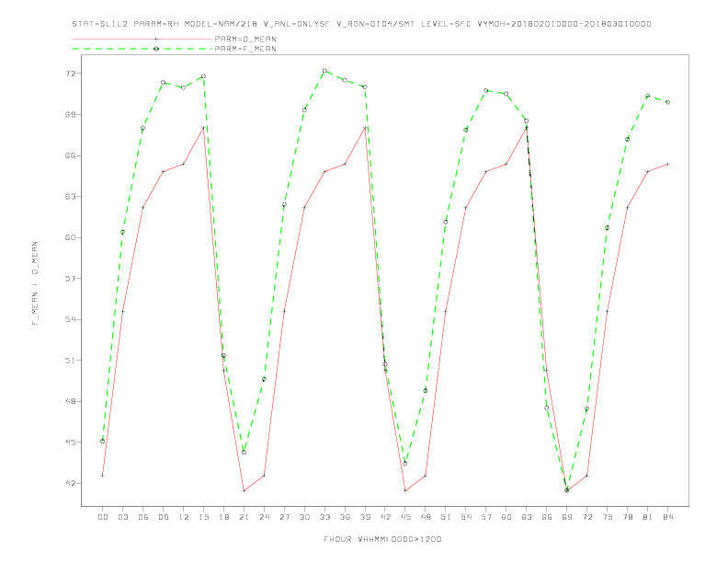Click the PARM=F_MEAN legend label
Viewport: 728px width, 563px height.
[245, 49]
